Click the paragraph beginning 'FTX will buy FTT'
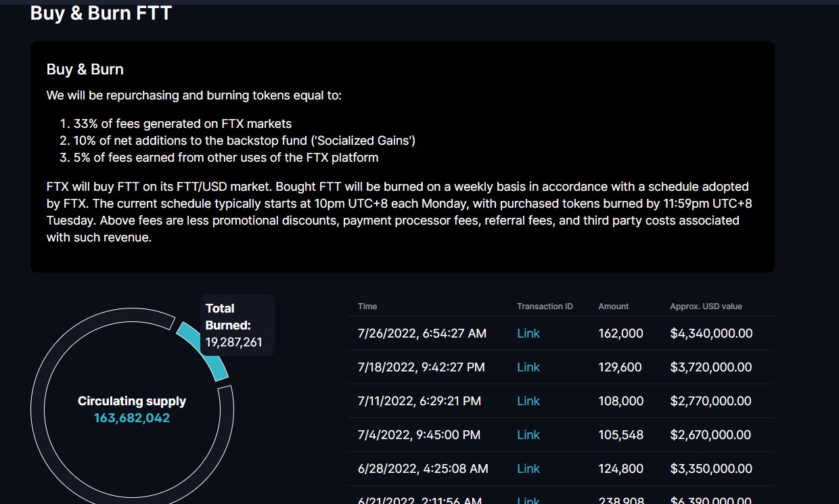This screenshot has height=504, width=839. [x=399, y=212]
